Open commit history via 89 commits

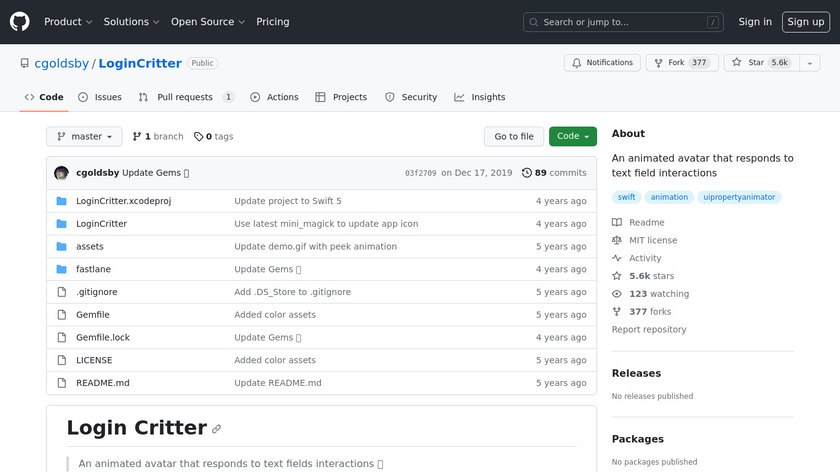554,173
